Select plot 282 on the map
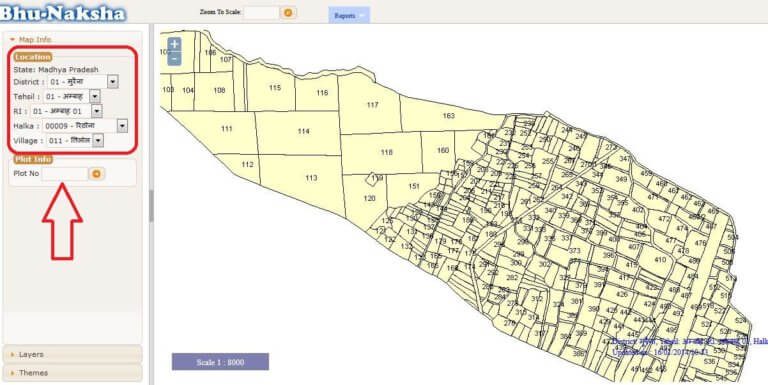Screen dimensions: 768x385 (x=512, y=278)
